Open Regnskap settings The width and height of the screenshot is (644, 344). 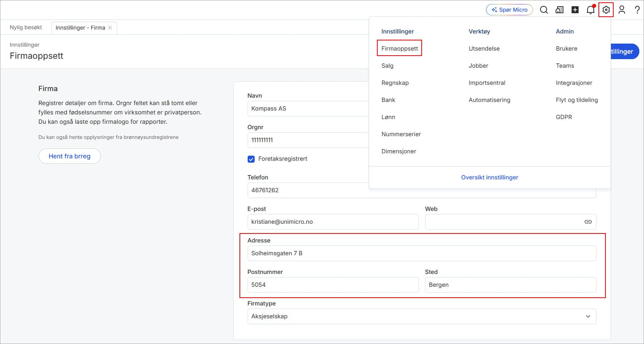tap(395, 83)
